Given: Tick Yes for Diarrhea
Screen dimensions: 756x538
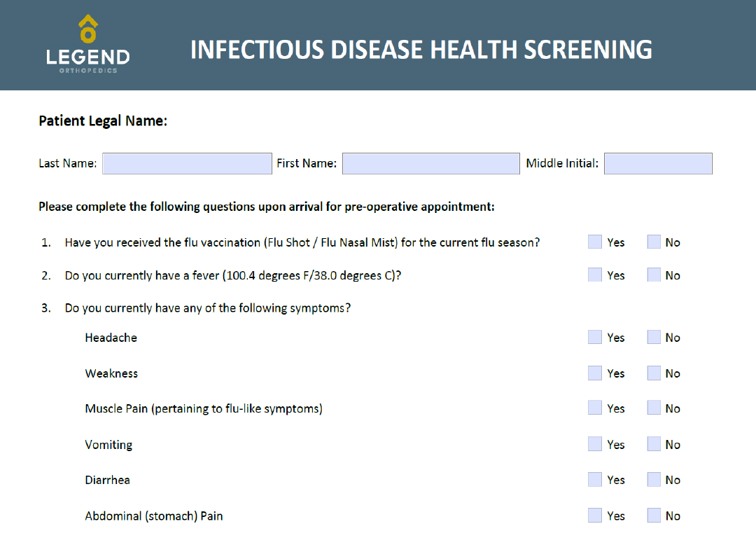Looking at the screenshot, I should tap(595, 479).
